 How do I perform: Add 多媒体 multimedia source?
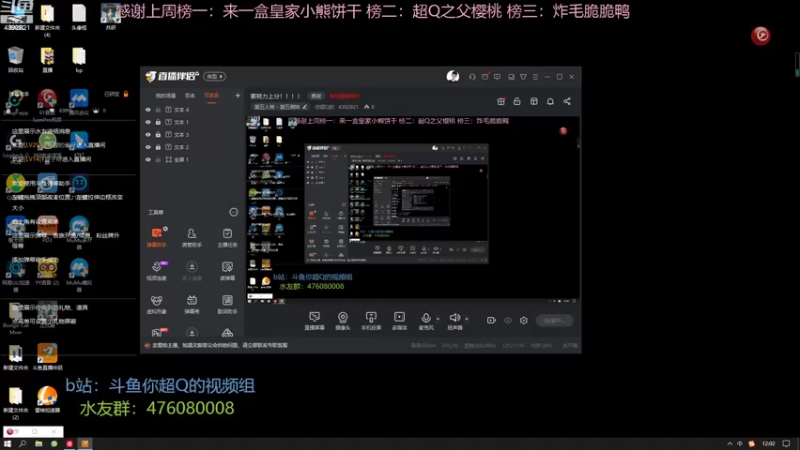[x=399, y=321]
